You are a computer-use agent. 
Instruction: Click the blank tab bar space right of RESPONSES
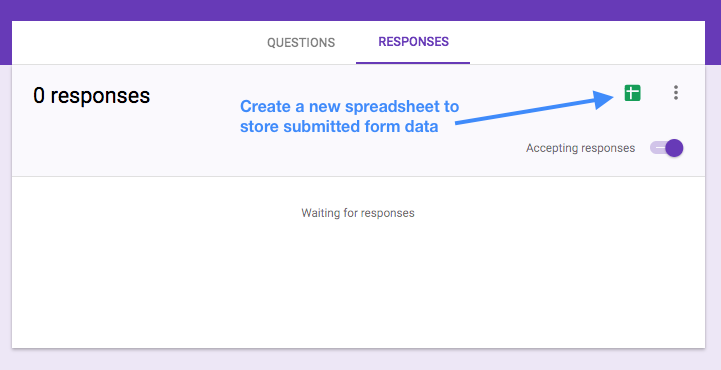[587, 43]
